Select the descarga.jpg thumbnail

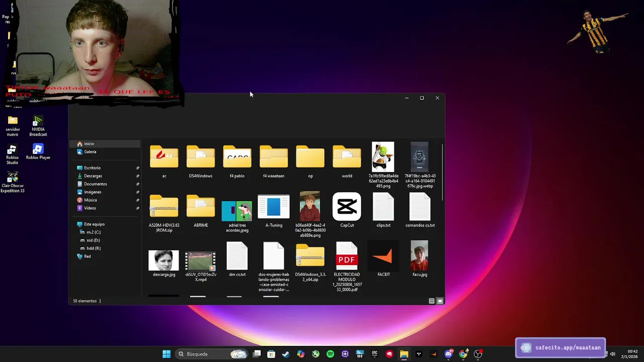pos(164,263)
